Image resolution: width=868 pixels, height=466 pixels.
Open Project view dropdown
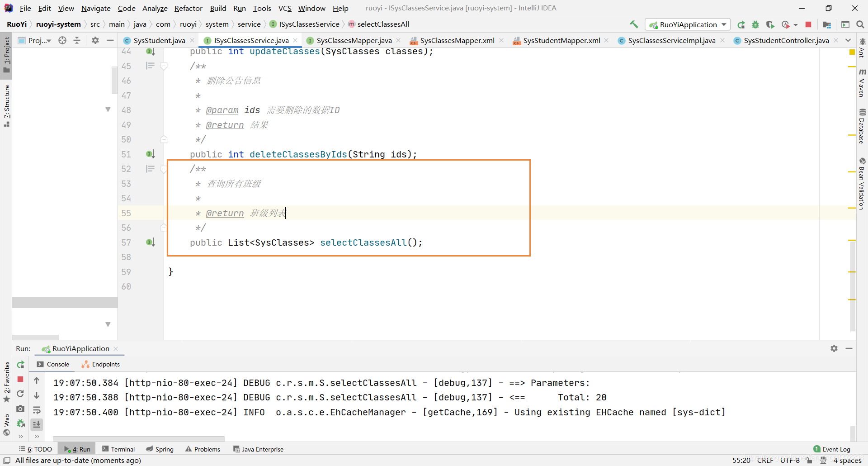(x=35, y=40)
